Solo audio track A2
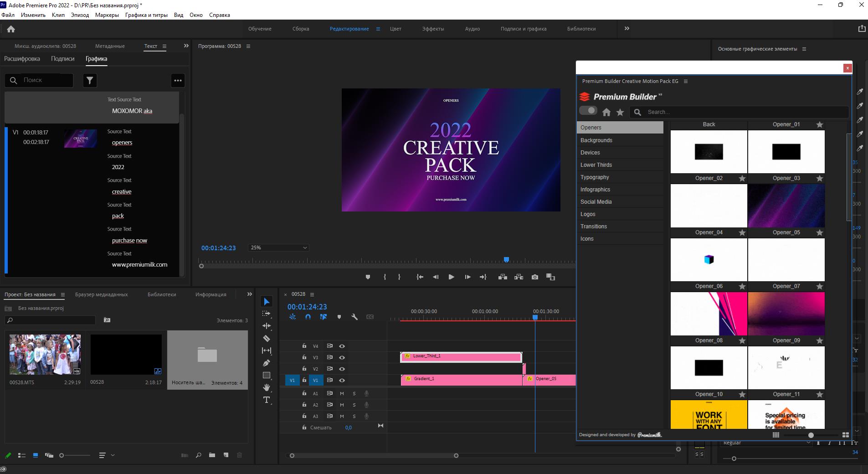Image resolution: width=868 pixels, height=474 pixels. coord(354,405)
